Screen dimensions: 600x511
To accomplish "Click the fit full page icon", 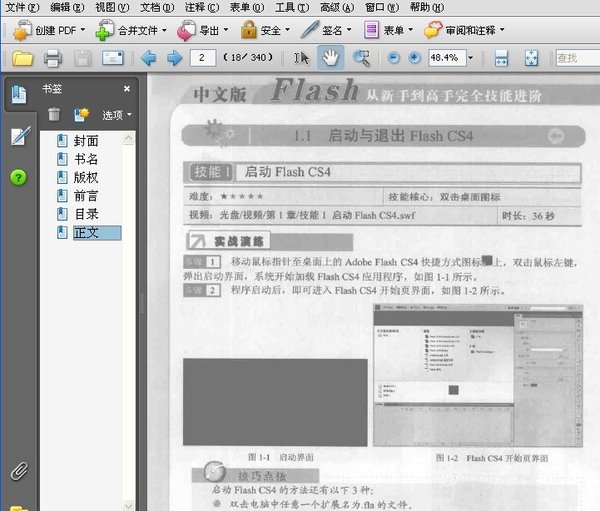I will click(532, 58).
